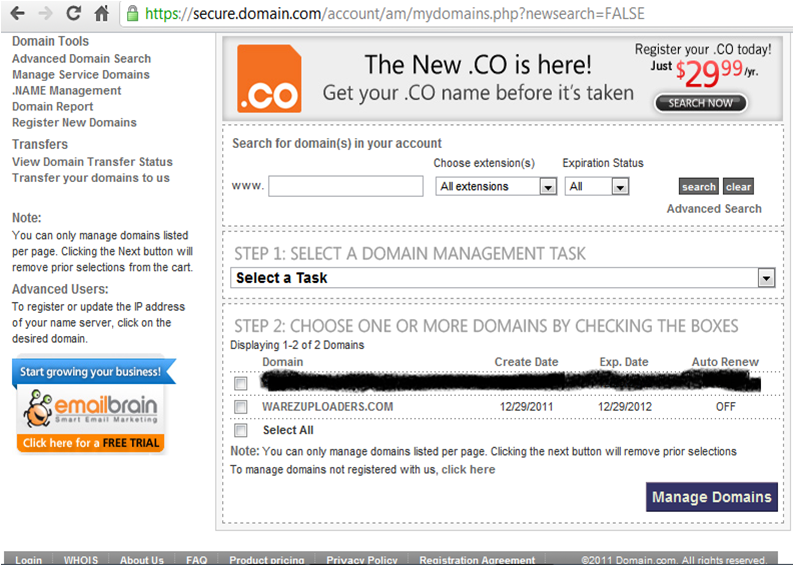Click the browser back arrow
Screen dimensions: 794x566
pyautogui.click(x=17, y=13)
